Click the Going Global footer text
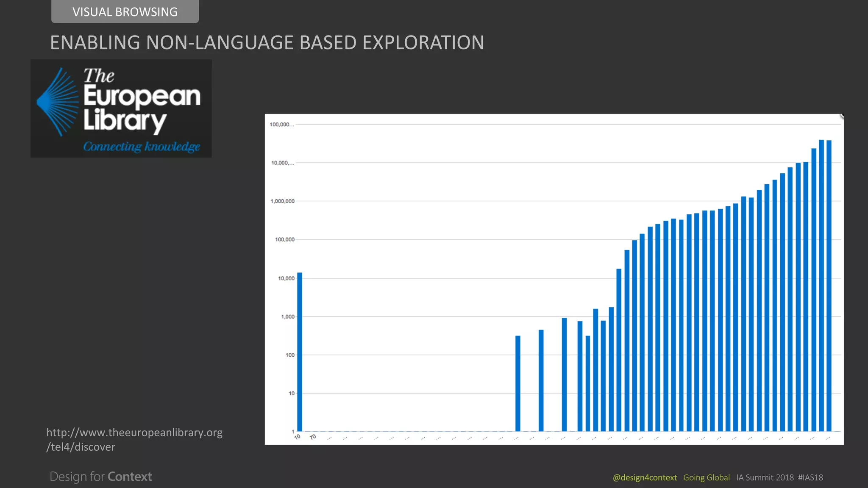This screenshot has height=488, width=868. 707,477
